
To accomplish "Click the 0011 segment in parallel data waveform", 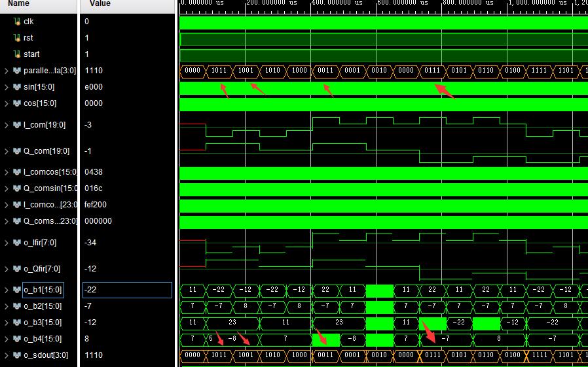I will point(325,71).
